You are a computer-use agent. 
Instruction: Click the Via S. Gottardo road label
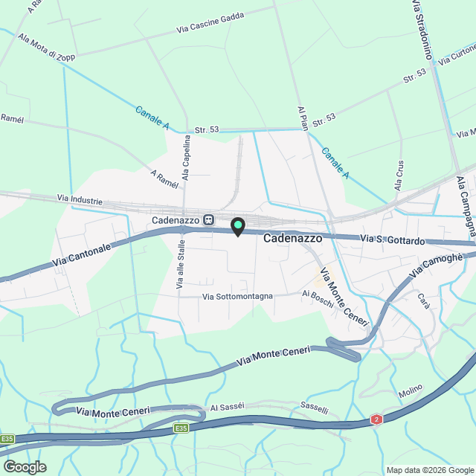pos(393,239)
